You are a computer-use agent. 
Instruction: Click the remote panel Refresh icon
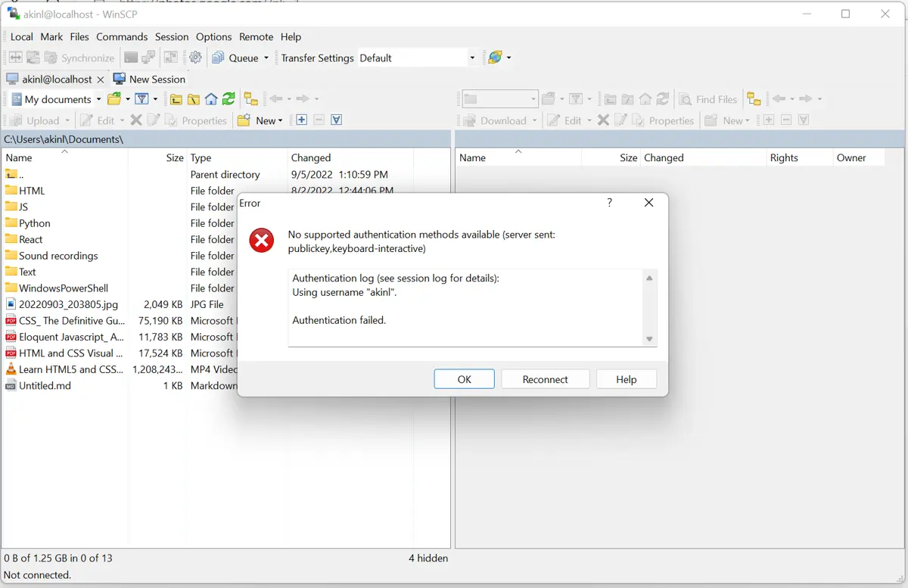click(663, 99)
